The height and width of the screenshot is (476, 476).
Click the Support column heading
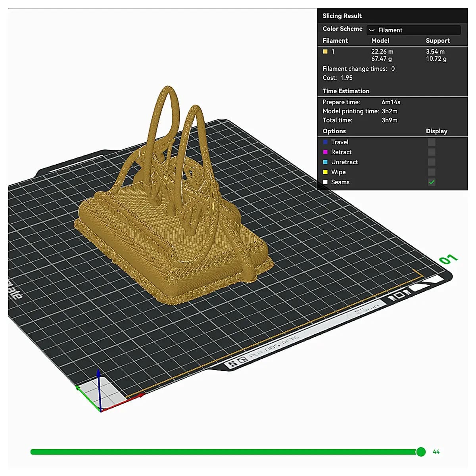(438, 40)
